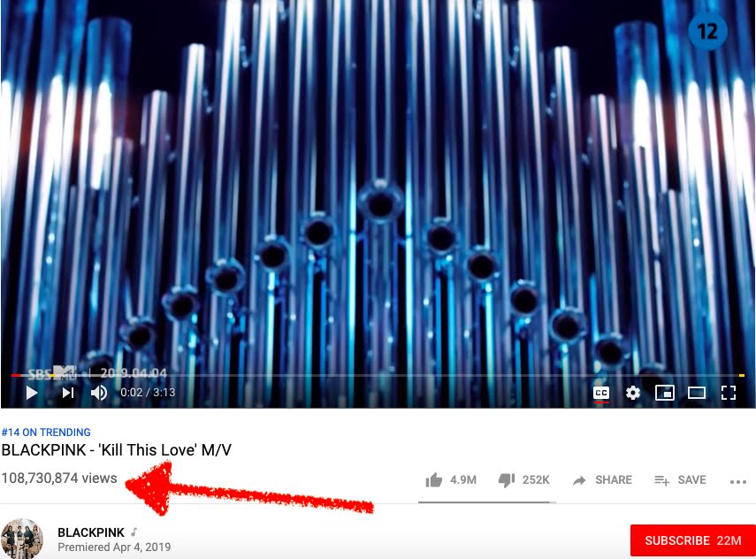Open the BLACKPINK channel name link
This screenshot has height=559, width=756.
(x=91, y=532)
